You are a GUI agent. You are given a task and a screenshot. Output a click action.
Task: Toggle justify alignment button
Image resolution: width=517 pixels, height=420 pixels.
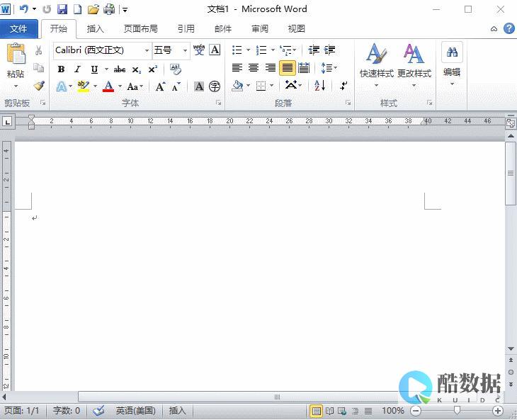[288, 68]
